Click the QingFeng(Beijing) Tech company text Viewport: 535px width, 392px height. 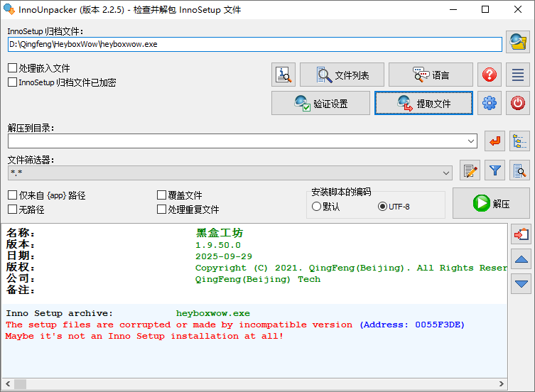click(x=258, y=279)
